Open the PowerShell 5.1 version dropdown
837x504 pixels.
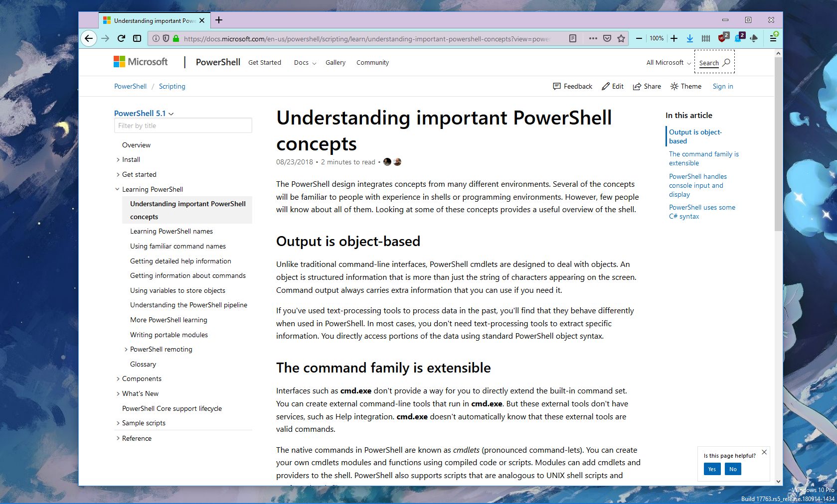pyautogui.click(x=144, y=113)
